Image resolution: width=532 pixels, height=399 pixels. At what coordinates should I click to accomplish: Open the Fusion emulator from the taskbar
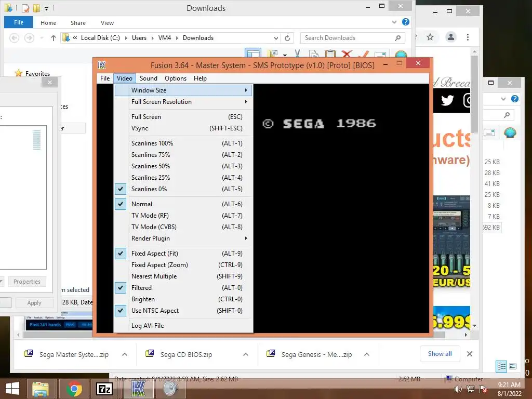point(138,389)
